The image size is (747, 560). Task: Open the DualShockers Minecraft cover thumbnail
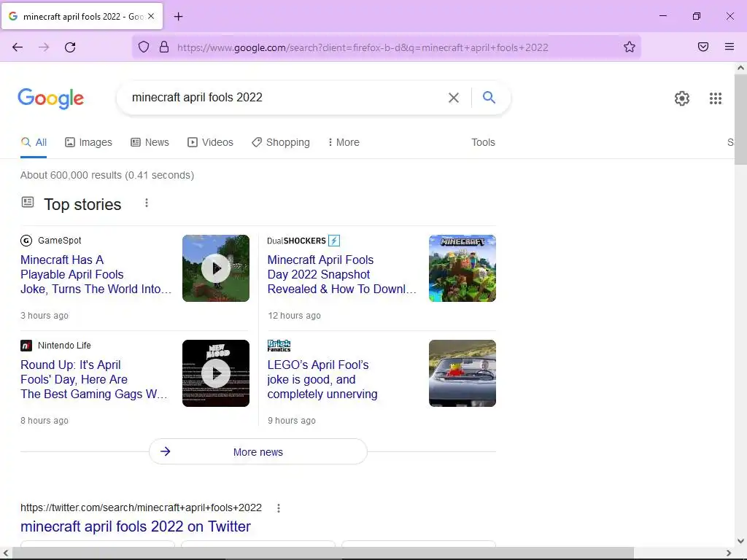462,268
